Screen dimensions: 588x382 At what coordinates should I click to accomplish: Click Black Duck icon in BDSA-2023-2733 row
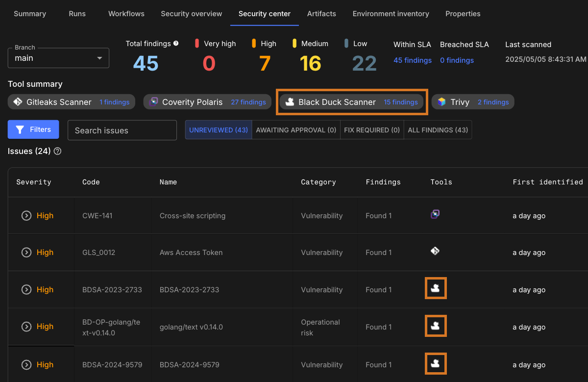coord(436,288)
